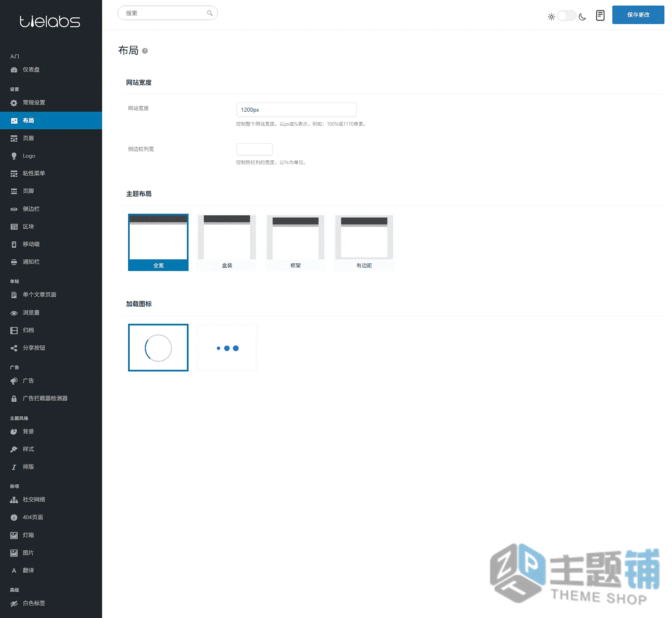Open the 图片 menu item
The height and width of the screenshot is (618, 672).
pyautogui.click(x=51, y=553)
